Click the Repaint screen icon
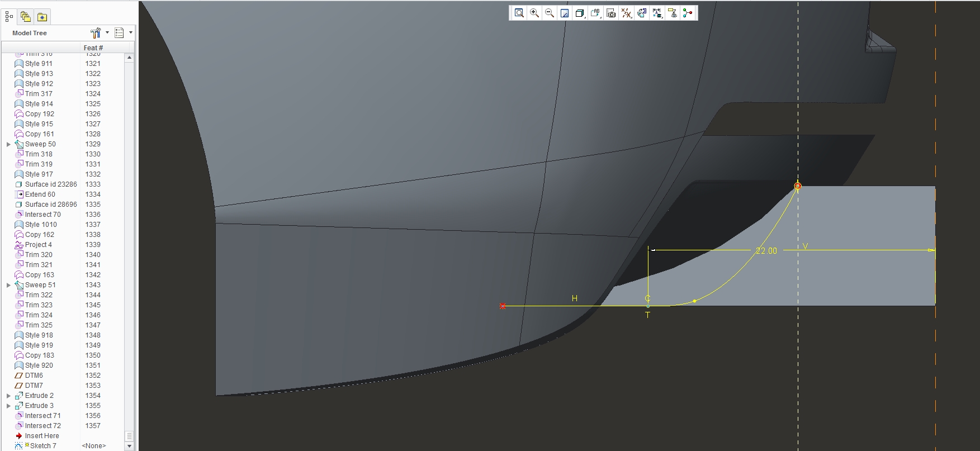The width and height of the screenshot is (980, 451). (x=565, y=13)
